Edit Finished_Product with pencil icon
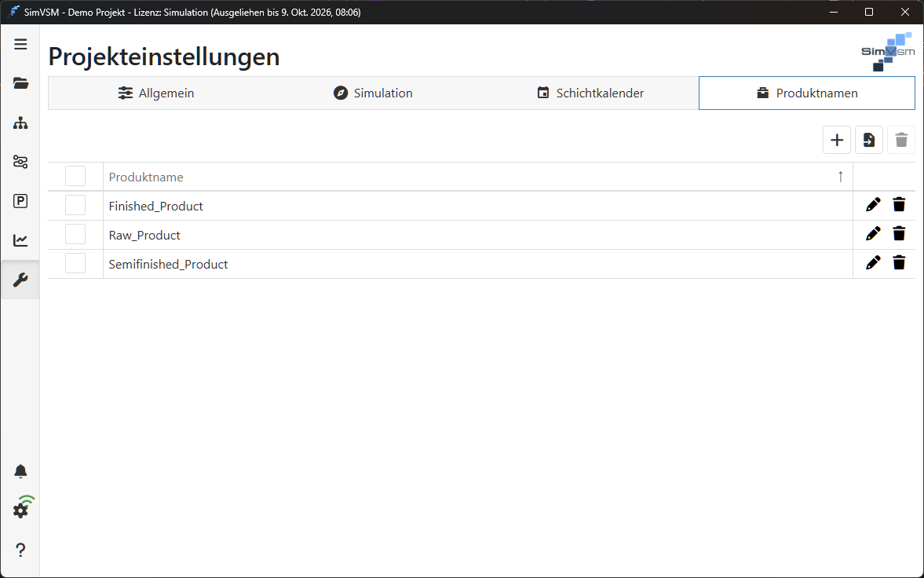Viewport: 924px width, 578px height. [873, 205]
